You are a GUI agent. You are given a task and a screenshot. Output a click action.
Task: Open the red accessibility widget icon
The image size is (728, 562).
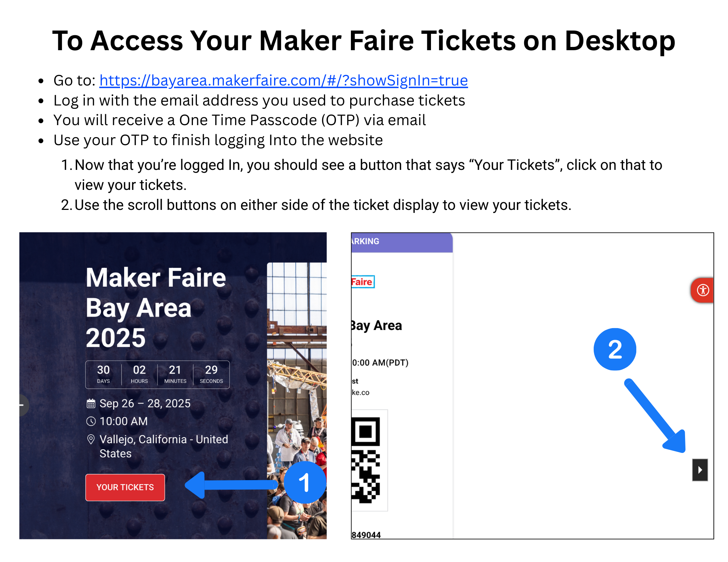click(703, 290)
